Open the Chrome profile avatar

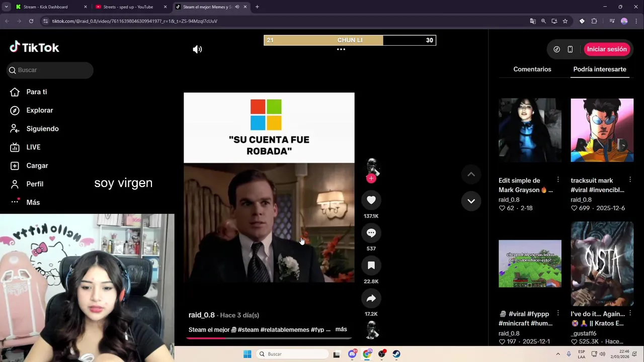click(x=624, y=21)
